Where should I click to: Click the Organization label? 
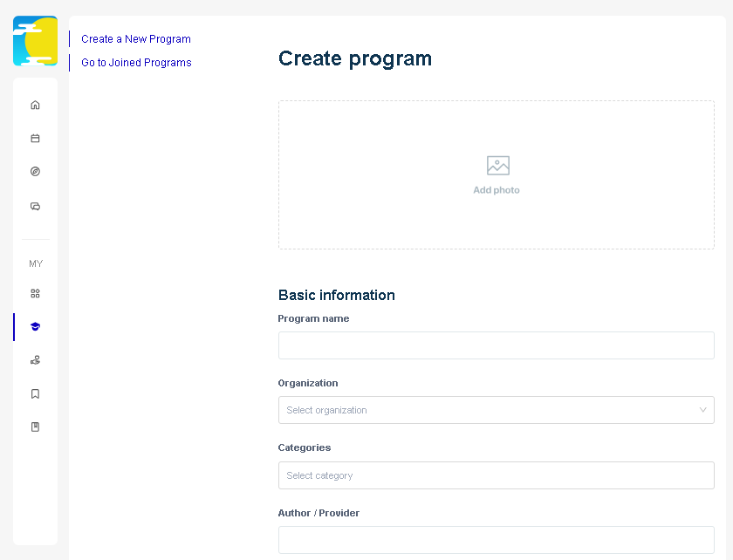308,383
